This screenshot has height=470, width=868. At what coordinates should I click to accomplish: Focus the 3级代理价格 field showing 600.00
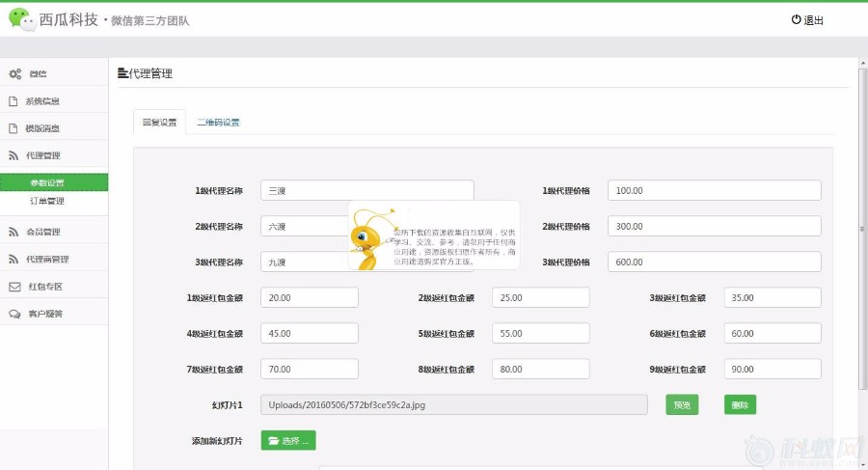(x=714, y=262)
